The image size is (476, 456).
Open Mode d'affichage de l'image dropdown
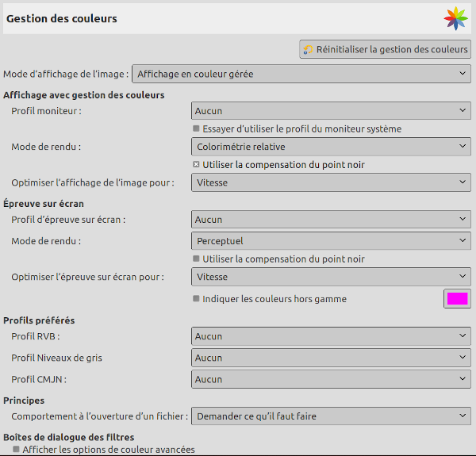[x=301, y=74]
